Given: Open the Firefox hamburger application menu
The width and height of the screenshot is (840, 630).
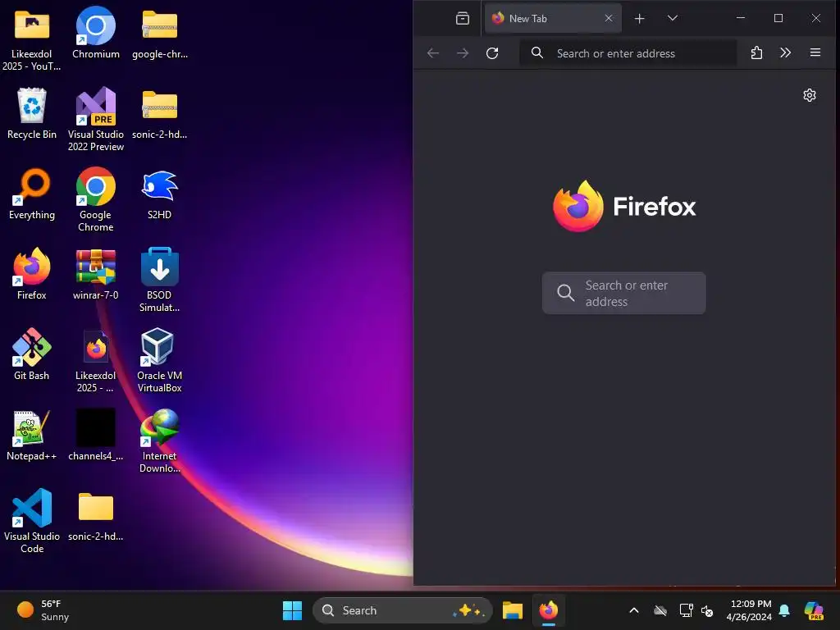Looking at the screenshot, I should click(x=815, y=52).
